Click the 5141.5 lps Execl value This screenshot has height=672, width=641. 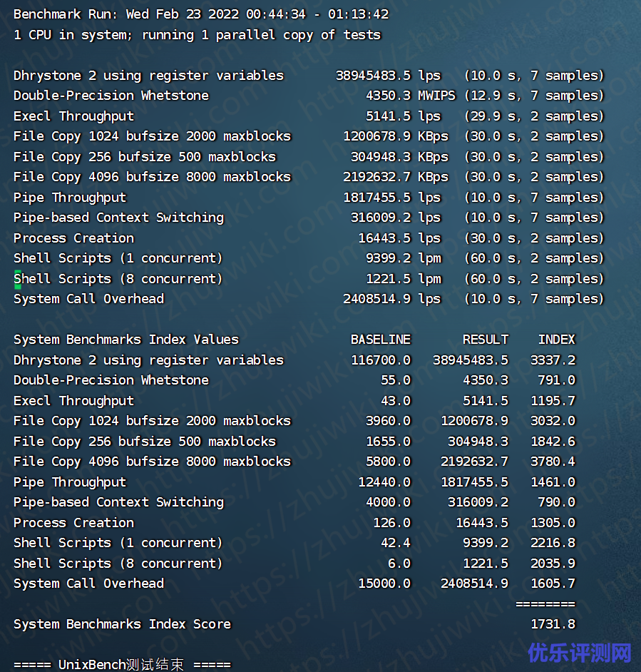tap(403, 116)
